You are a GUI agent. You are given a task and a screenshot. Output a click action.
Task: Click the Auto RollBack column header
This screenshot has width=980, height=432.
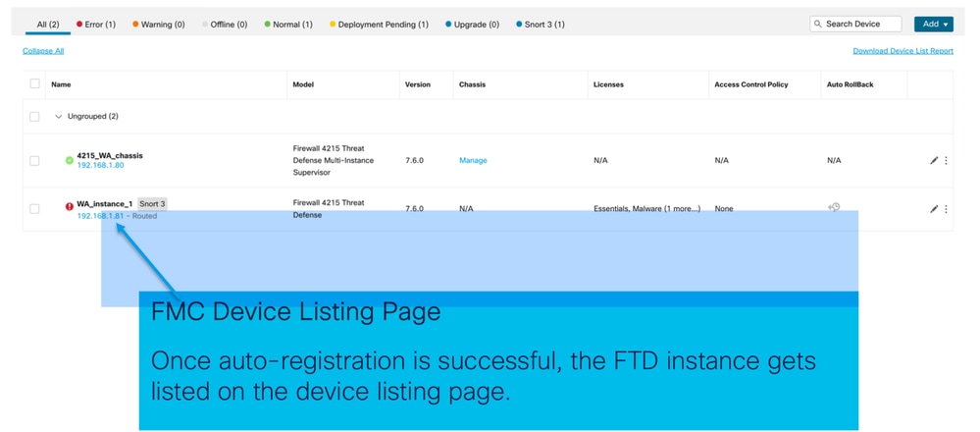click(850, 84)
